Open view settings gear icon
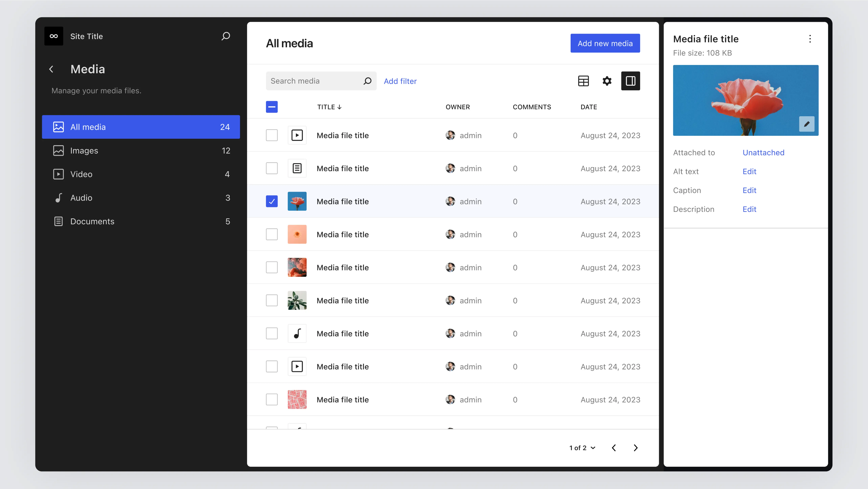 click(x=607, y=81)
